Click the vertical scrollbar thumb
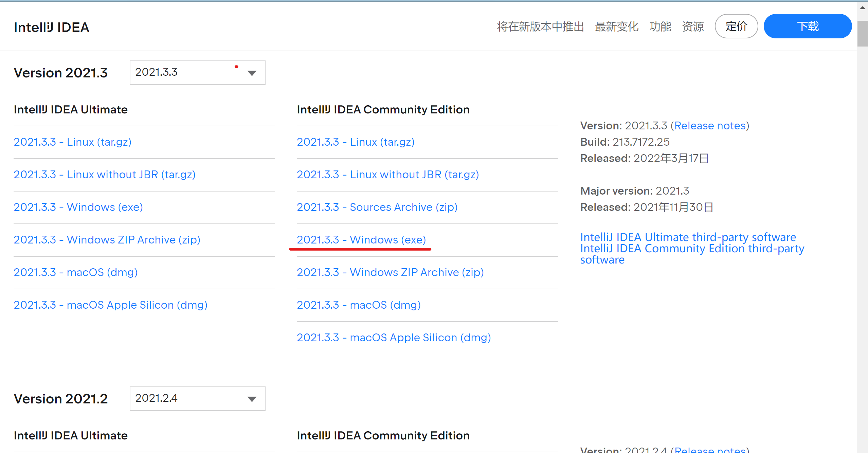The width and height of the screenshot is (868, 453). point(862,33)
